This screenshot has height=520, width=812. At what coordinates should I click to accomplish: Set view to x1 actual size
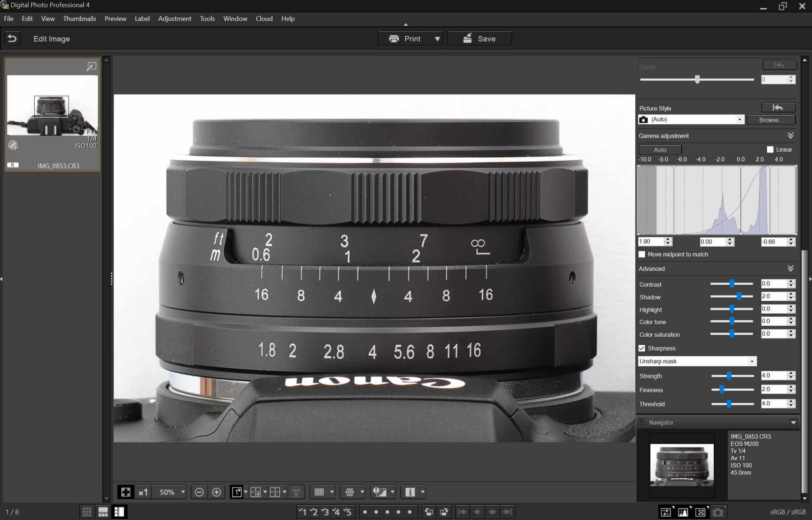click(x=143, y=492)
